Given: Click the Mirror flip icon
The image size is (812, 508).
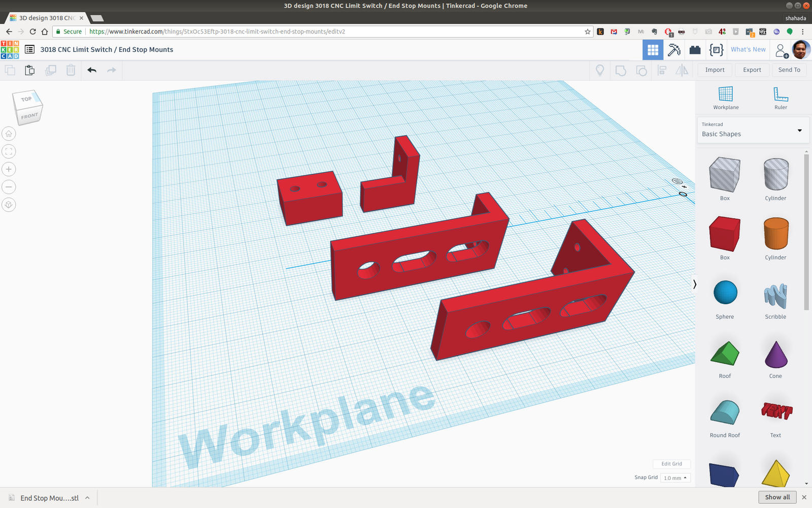Looking at the screenshot, I should (682, 70).
